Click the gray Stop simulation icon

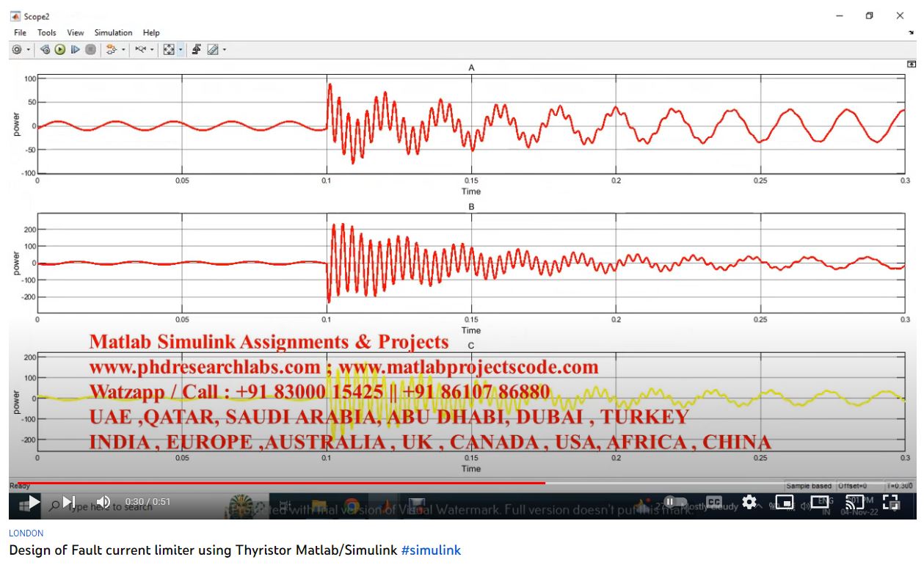[90, 49]
